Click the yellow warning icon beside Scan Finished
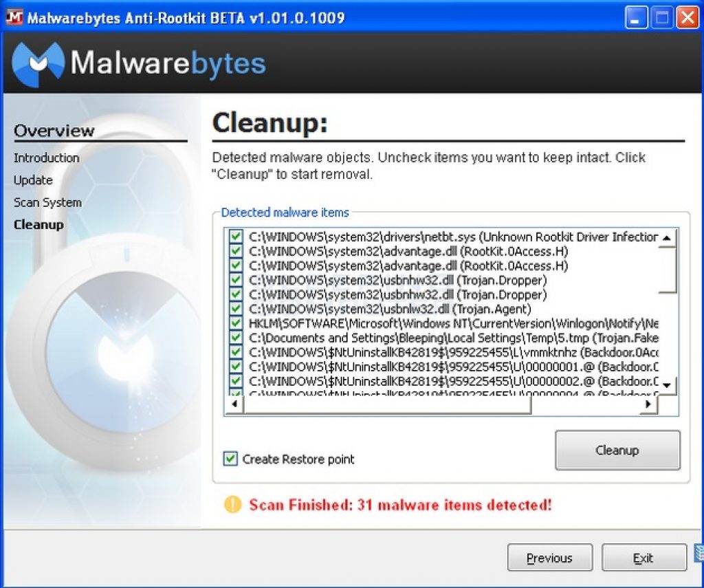704x588 pixels. coord(232,505)
